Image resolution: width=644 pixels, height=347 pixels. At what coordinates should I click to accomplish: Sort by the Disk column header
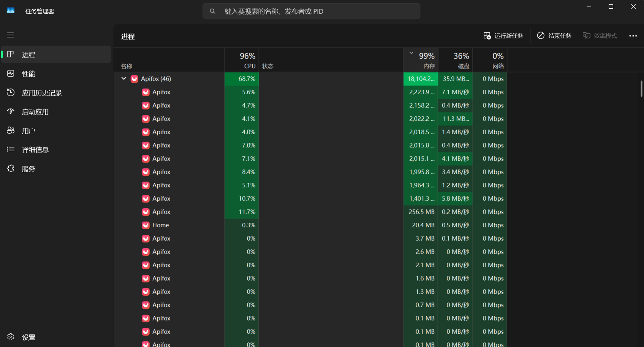click(456, 60)
